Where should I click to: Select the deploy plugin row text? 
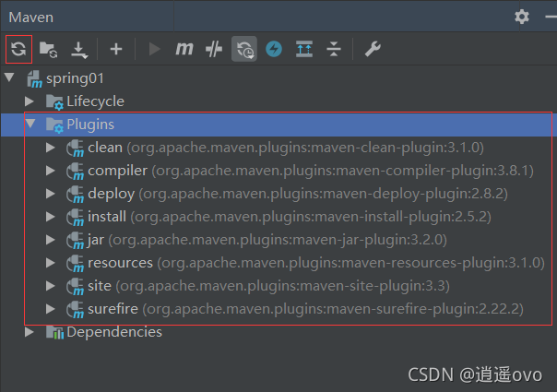pyautogui.click(x=298, y=194)
